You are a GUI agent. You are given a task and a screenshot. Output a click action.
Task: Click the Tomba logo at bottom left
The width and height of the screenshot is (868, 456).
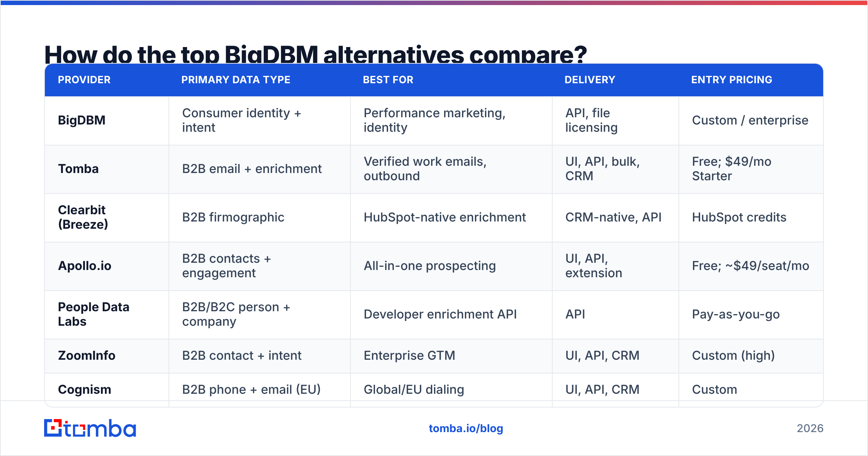coord(90,428)
